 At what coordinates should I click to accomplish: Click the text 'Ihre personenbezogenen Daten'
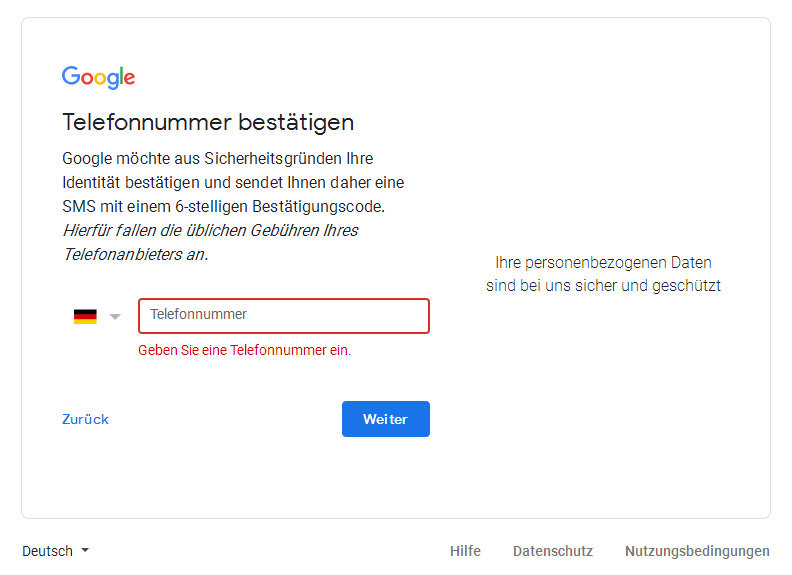[603, 263]
